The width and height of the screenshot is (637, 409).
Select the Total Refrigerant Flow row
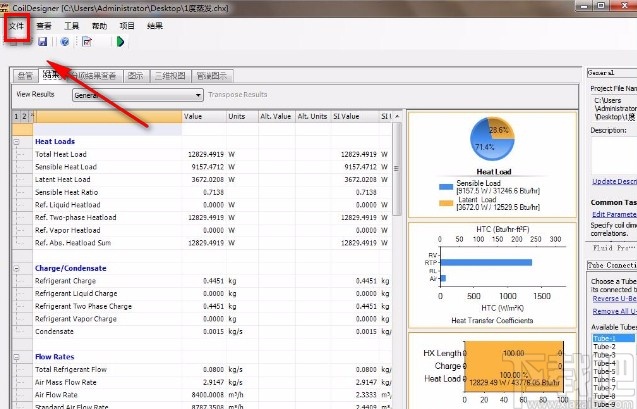click(212, 370)
